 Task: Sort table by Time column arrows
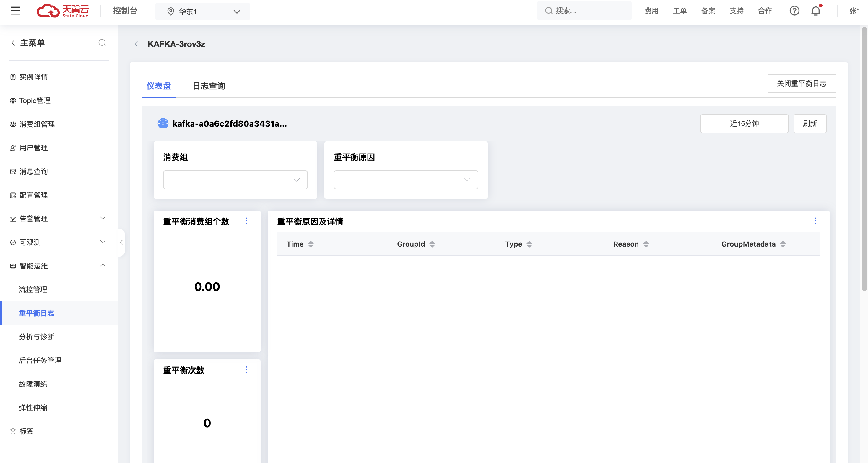(311, 244)
